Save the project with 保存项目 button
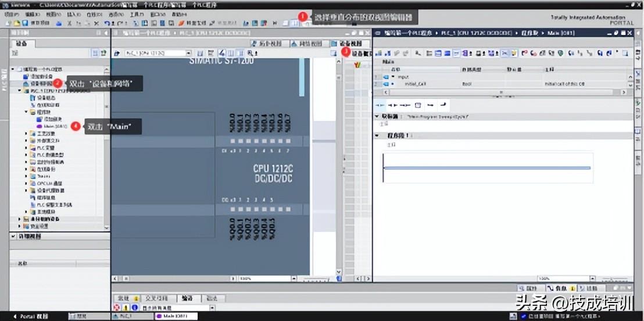The image size is (644, 321). tap(35, 23)
